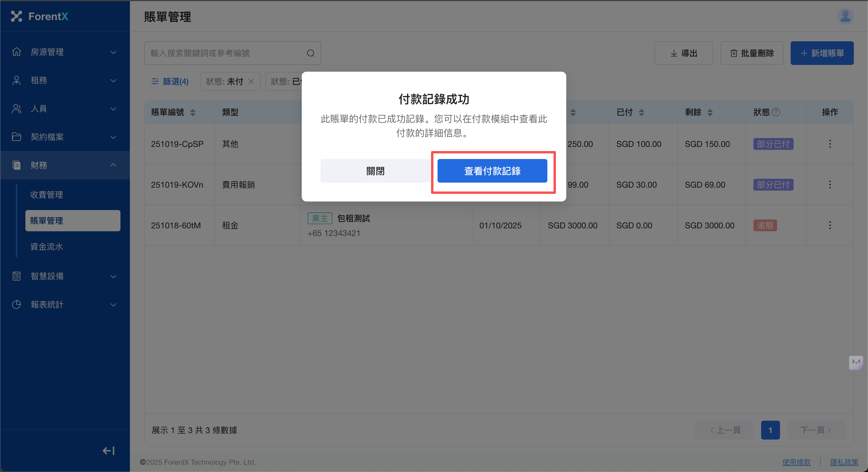Open the 使用條款 footer link
Image resolution: width=868 pixels, height=472 pixels.
point(796,462)
